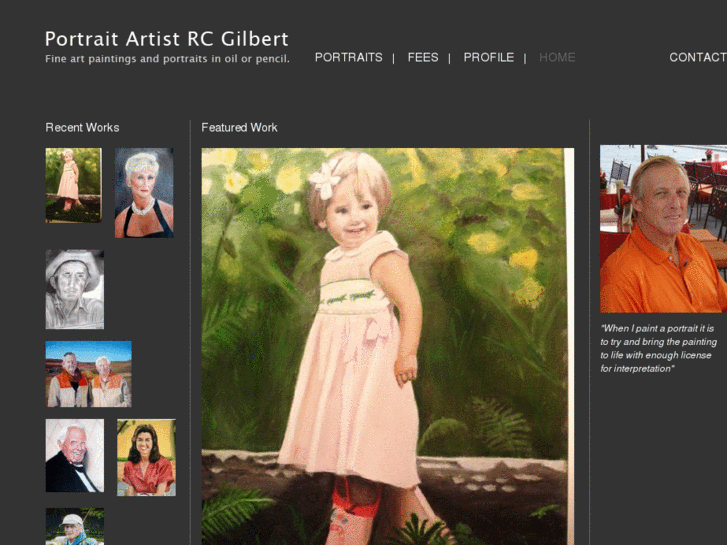View portrait of white-haired man in tuxedo
Viewport: 727px width, 545px height.
tap(75, 455)
